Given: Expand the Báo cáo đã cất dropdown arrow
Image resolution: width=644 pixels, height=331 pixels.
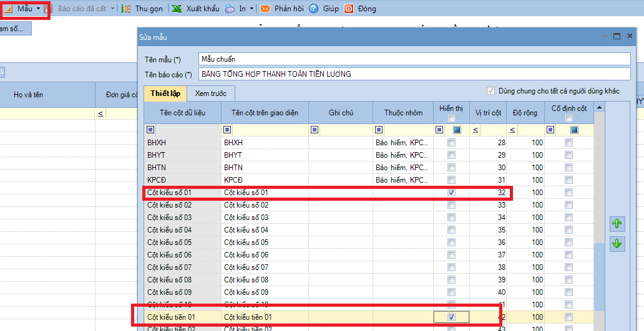Looking at the screenshot, I should [x=112, y=9].
